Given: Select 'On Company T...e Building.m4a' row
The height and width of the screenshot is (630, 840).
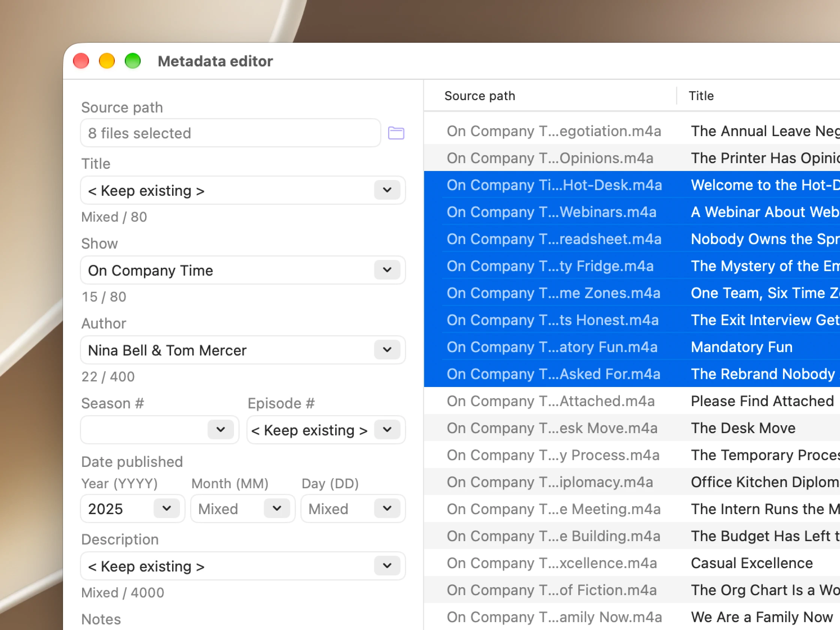Looking at the screenshot, I should click(x=632, y=536).
